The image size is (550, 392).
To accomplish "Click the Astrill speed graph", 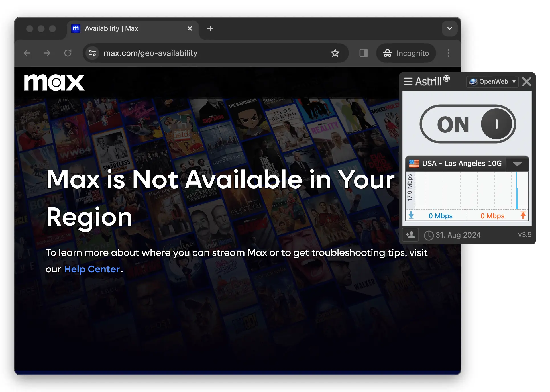I will (x=472, y=190).
